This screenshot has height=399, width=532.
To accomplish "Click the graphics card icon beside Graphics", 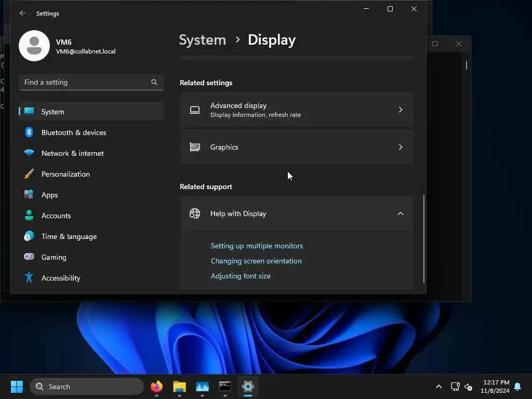I will (195, 147).
